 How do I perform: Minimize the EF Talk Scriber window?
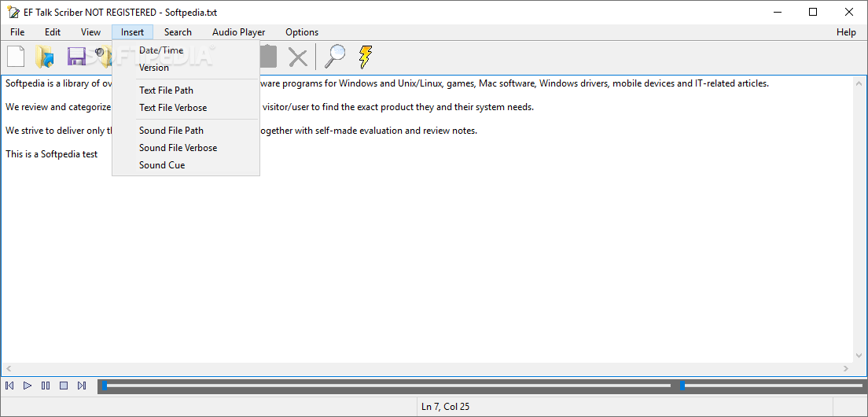778,12
